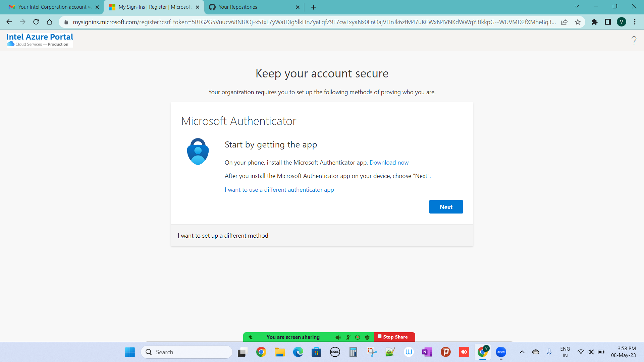Reload the current page

[36, 22]
